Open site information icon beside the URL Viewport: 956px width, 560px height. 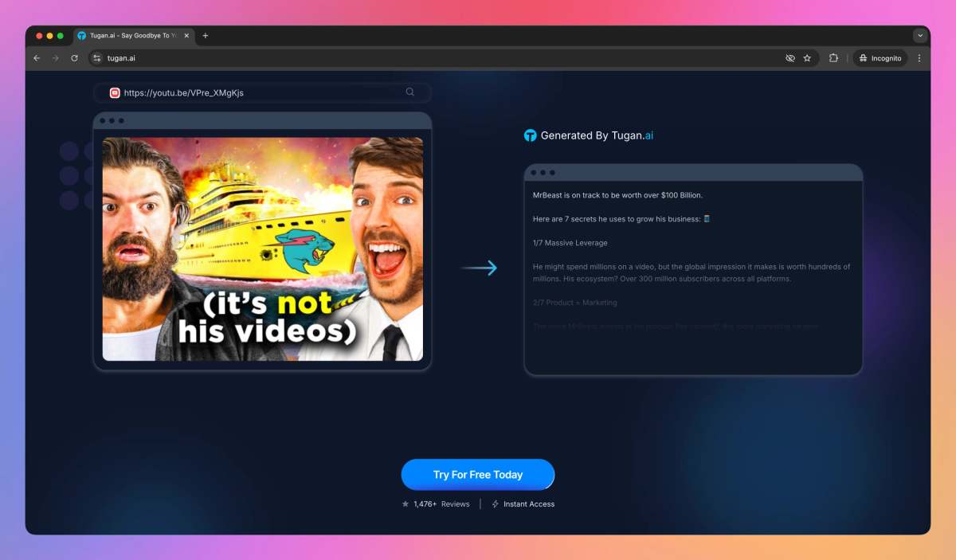click(97, 58)
